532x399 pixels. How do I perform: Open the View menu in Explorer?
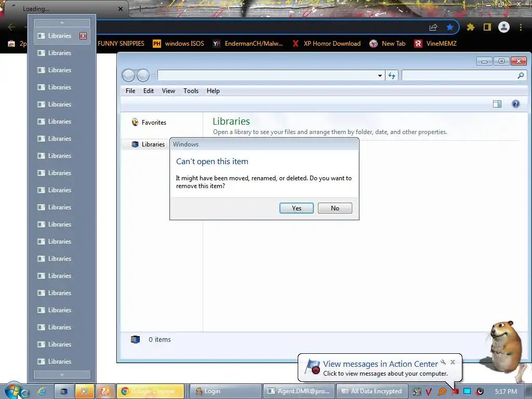pyautogui.click(x=168, y=90)
